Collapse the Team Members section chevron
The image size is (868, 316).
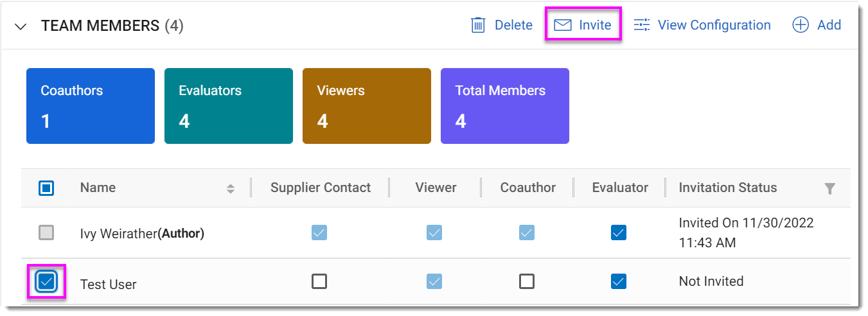[21, 26]
